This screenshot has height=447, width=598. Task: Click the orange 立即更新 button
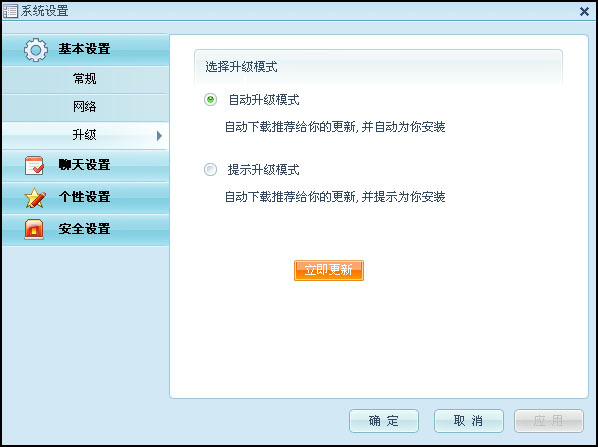coord(329,270)
